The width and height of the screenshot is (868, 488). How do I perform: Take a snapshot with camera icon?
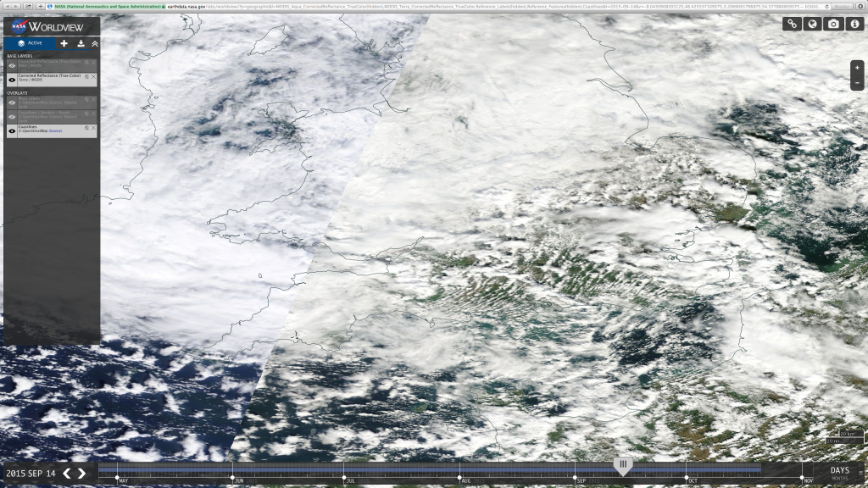point(834,24)
